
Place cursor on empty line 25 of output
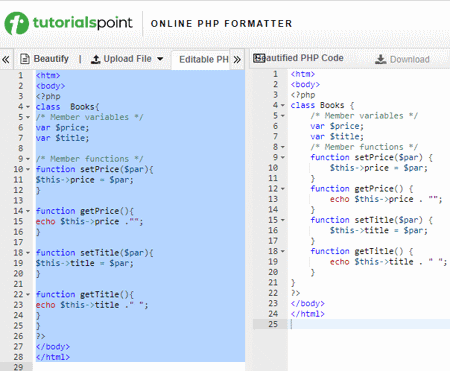pyautogui.click(x=368, y=324)
